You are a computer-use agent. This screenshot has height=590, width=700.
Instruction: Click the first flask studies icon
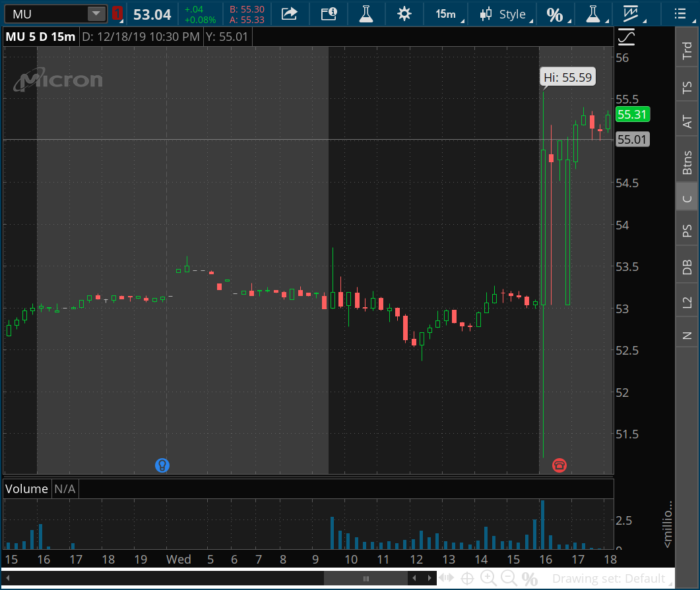pos(366,14)
